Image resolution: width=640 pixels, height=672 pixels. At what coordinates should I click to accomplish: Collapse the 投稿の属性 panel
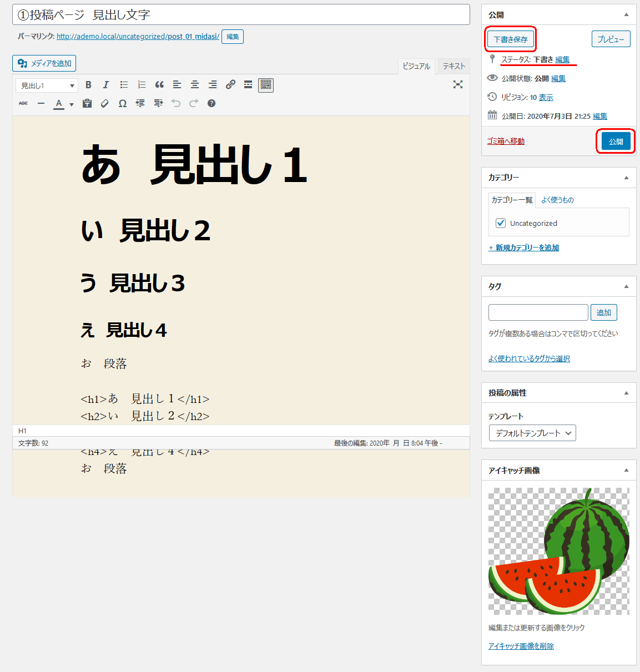pos(626,393)
